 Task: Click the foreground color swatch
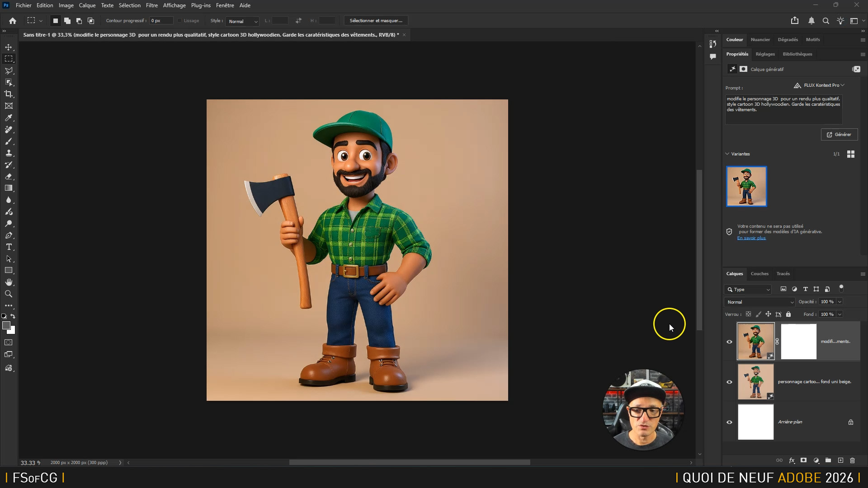(x=6, y=325)
